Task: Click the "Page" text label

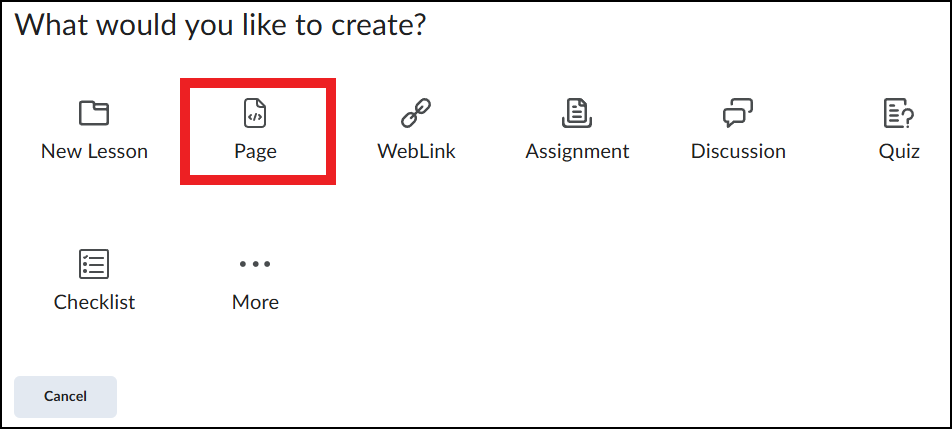Action: click(255, 152)
